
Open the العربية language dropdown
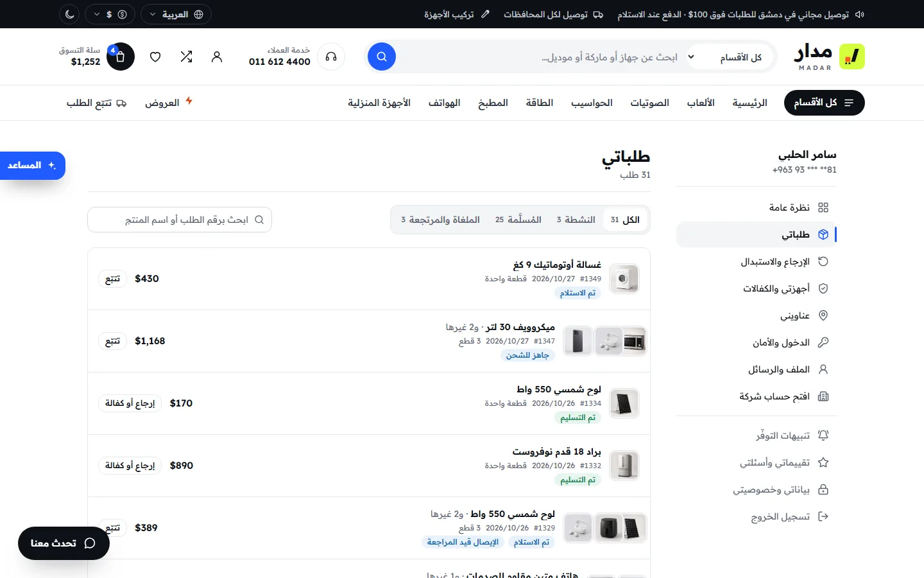coord(176,14)
